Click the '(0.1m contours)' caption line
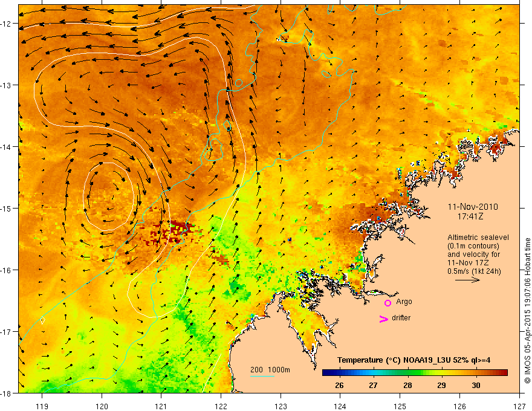Viewport: 532px width, 411px height. point(473,246)
